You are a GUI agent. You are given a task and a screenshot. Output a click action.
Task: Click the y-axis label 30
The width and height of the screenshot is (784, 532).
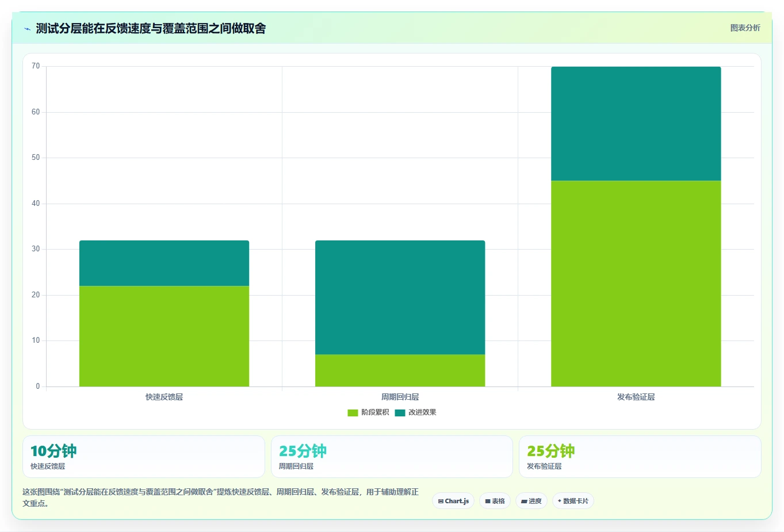pyautogui.click(x=36, y=249)
